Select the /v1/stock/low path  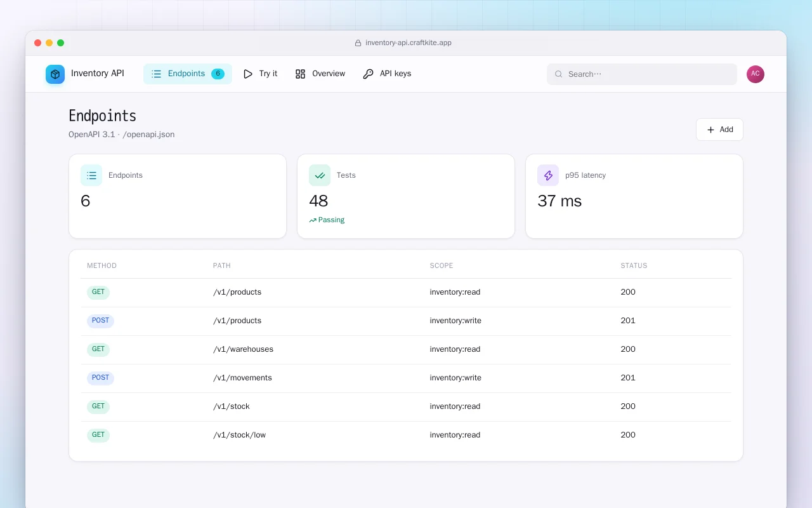pyautogui.click(x=239, y=435)
